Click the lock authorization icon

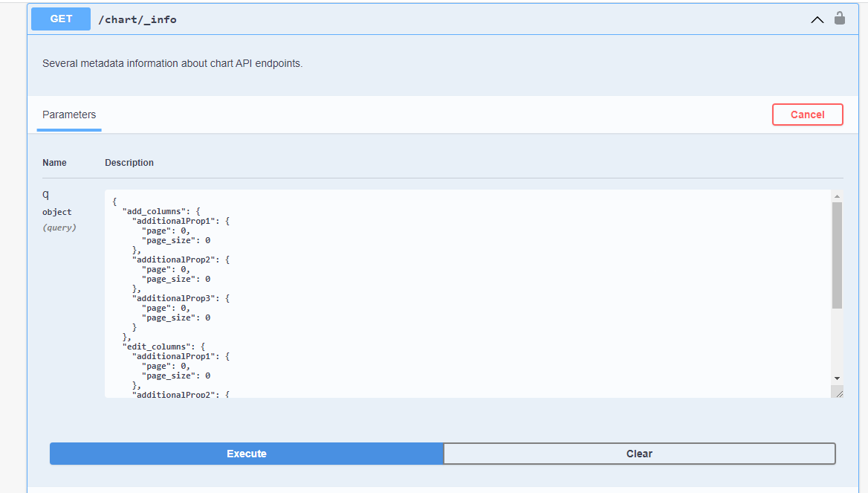(840, 19)
